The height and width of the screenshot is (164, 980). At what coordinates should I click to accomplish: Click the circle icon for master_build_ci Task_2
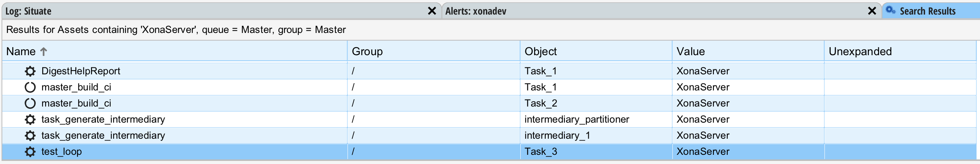30,103
